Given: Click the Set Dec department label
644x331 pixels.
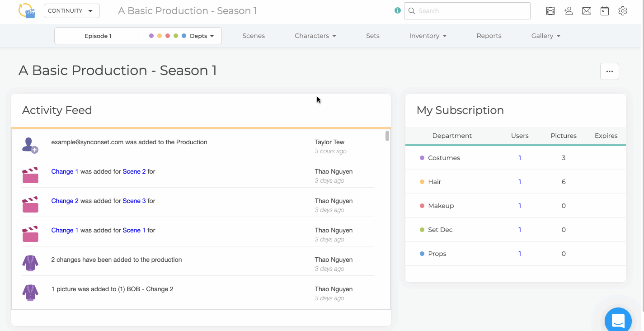Looking at the screenshot, I should 440,230.
